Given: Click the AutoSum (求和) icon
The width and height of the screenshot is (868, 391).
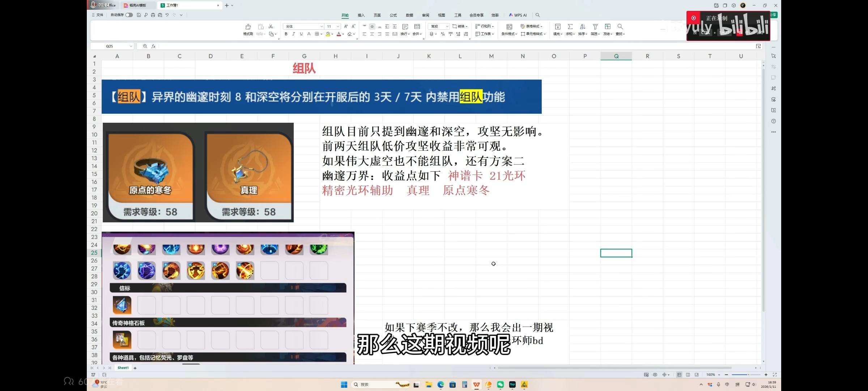Looking at the screenshot, I should point(570,27).
